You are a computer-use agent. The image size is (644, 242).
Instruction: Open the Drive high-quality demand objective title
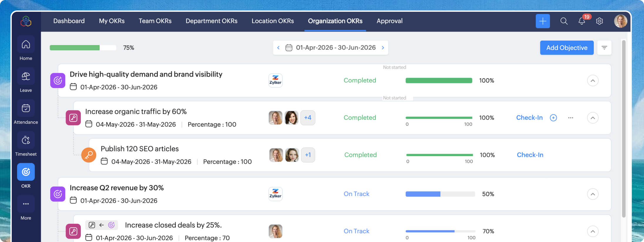tap(146, 74)
